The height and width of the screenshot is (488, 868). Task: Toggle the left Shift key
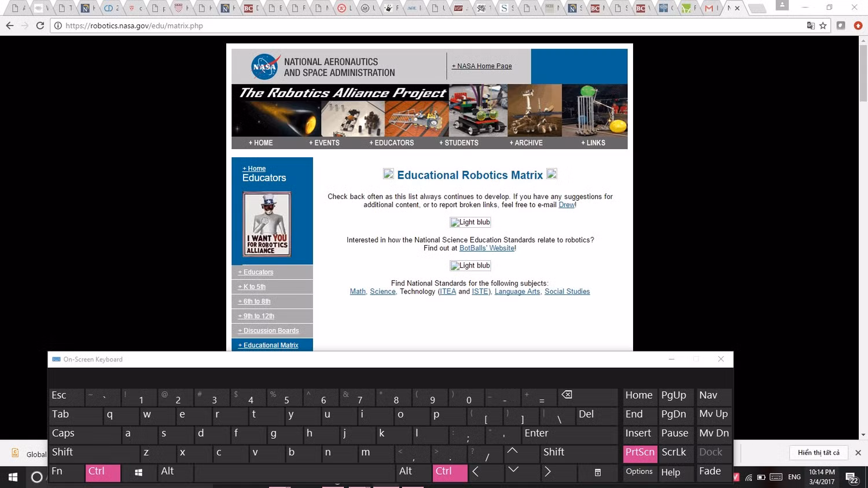(94, 453)
